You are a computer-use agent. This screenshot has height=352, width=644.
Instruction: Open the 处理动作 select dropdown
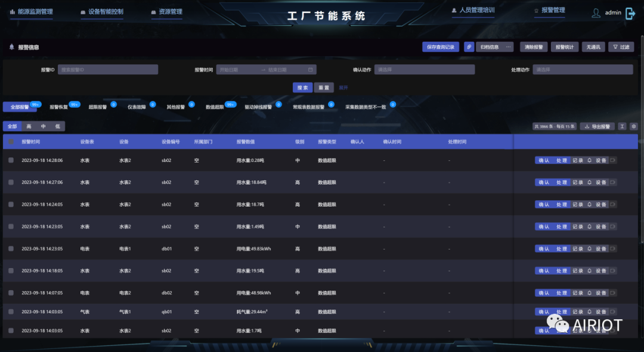pos(583,70)
